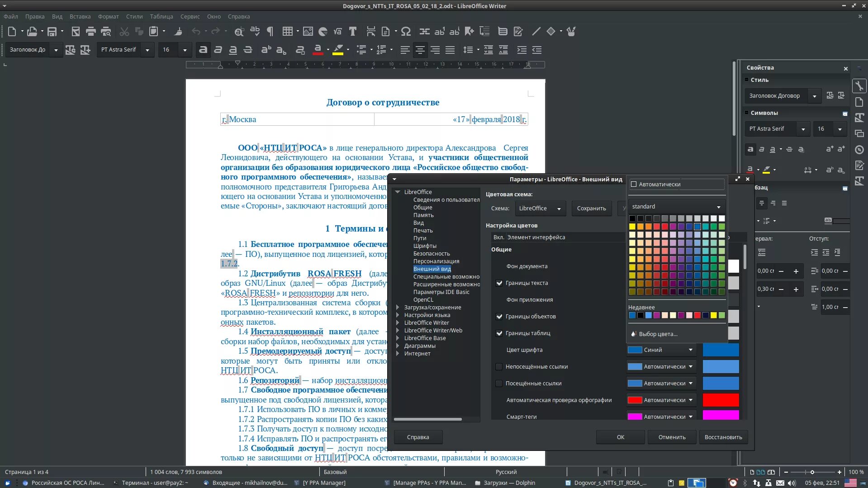Click the Clone Formatting brush icon
The image size is (868, 488).
[178, 31]
